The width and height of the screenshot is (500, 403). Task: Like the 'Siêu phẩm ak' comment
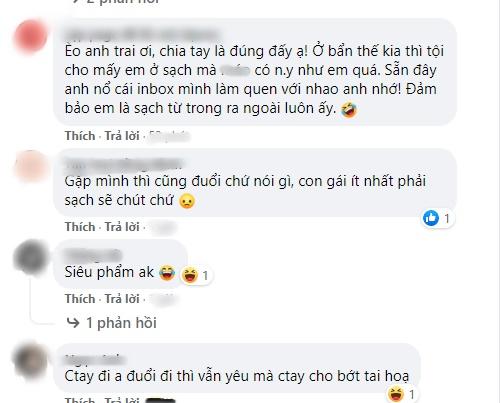pos(80,299)
